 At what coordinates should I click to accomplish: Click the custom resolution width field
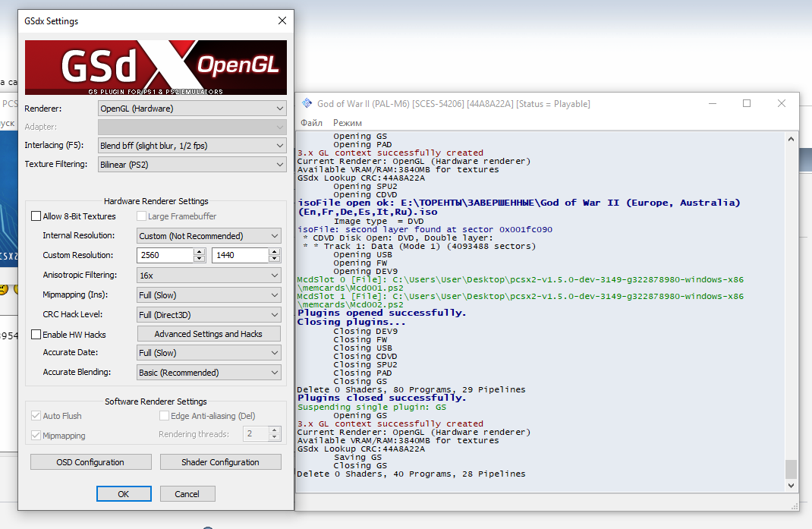pos(165,256)
